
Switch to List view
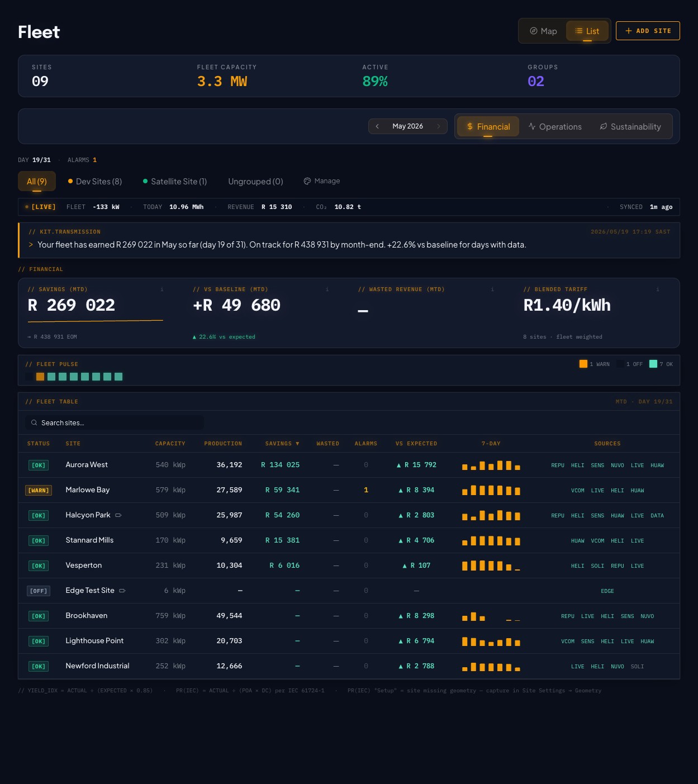pos(587,31)
